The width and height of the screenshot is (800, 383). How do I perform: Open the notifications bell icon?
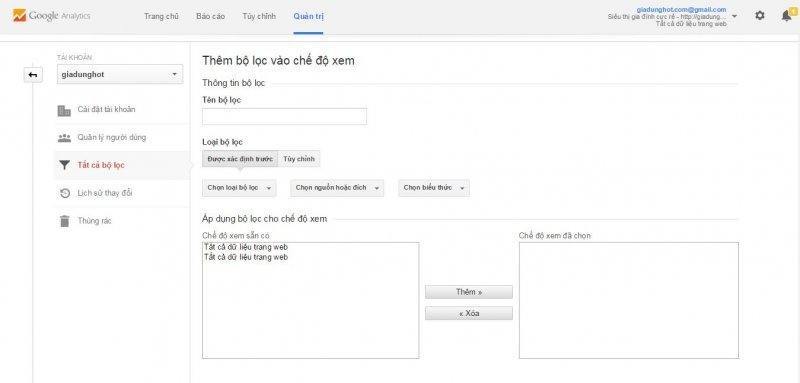pyautogui.click(x=787, y=16)
